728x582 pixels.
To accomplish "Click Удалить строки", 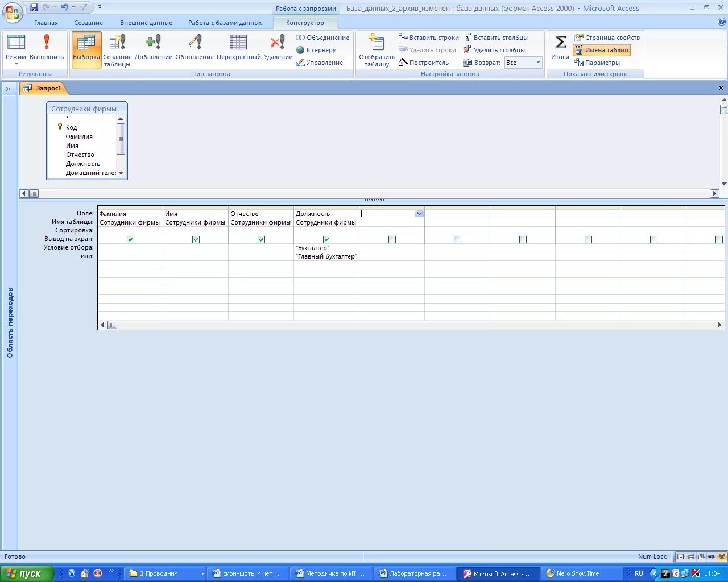I will point(428,50).
